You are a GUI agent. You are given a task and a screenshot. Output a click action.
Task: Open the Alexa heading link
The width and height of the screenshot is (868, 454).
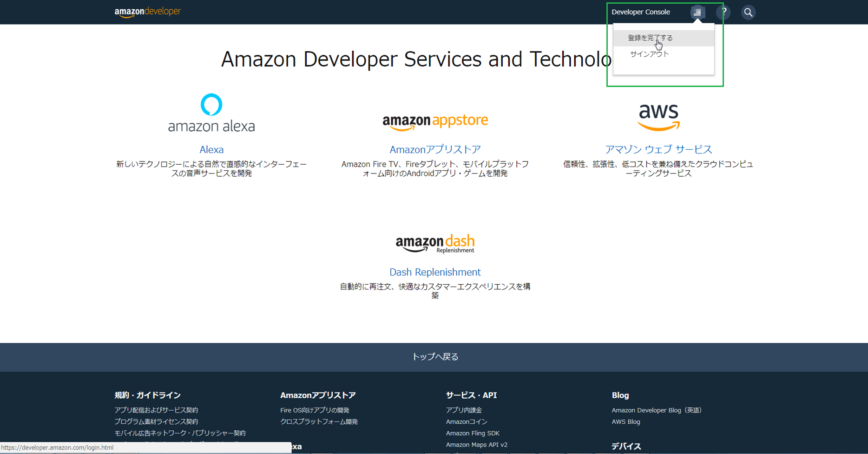coord(211,149)
